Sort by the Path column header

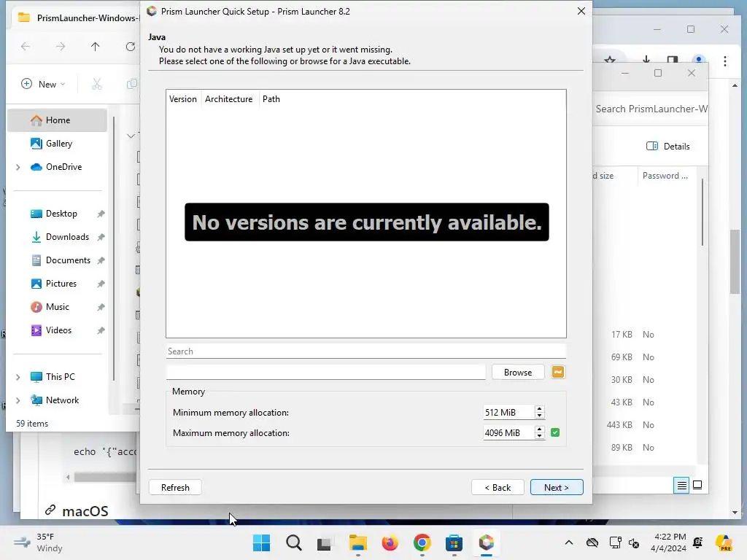click(x=271, y=99)
